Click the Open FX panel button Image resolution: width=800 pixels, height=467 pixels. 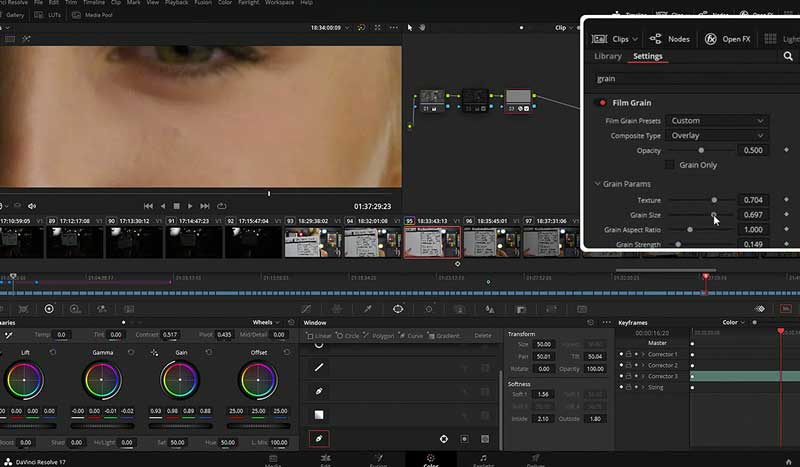pos(728,39)
